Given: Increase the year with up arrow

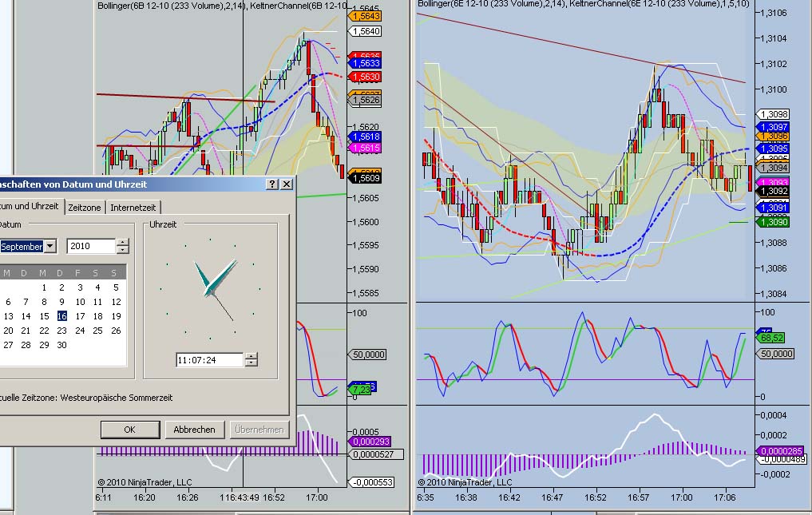Looking at the screenshot, I should (x=123, y=243).
